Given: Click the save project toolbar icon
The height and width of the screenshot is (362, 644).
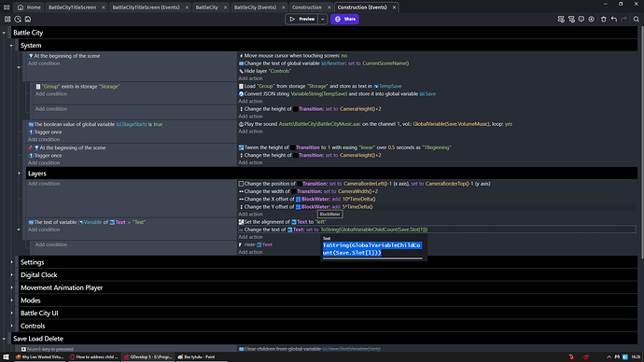Looking at the screenshot, I should point(28,19).
